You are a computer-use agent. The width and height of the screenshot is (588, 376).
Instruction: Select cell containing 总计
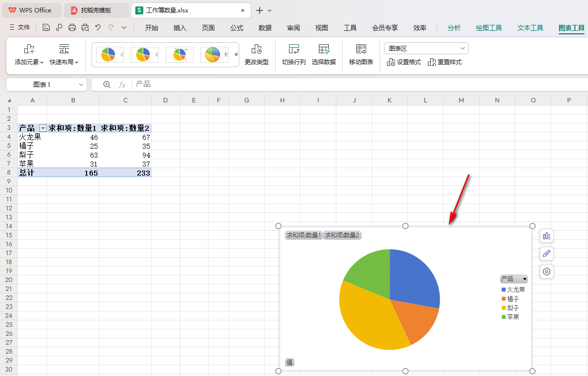32,173
